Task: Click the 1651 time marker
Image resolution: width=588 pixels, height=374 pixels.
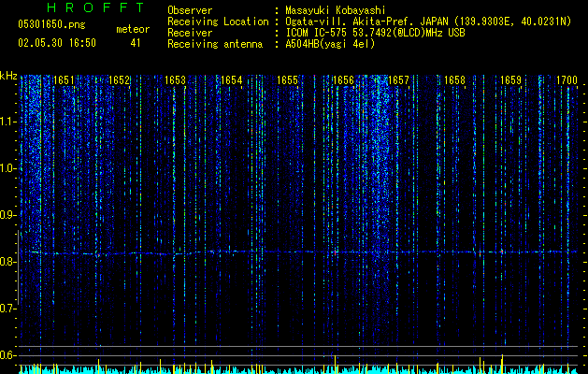Action: [x=64, y=80]
